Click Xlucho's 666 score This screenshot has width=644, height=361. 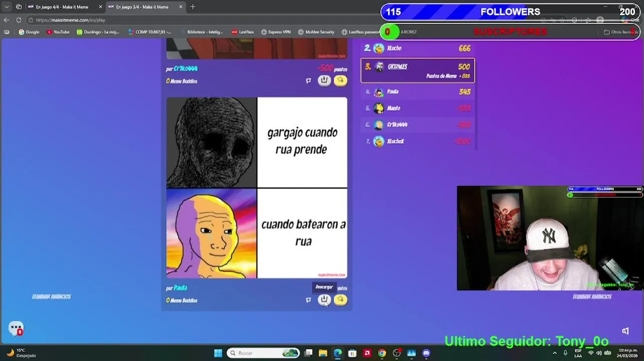[x=464, y=48]
